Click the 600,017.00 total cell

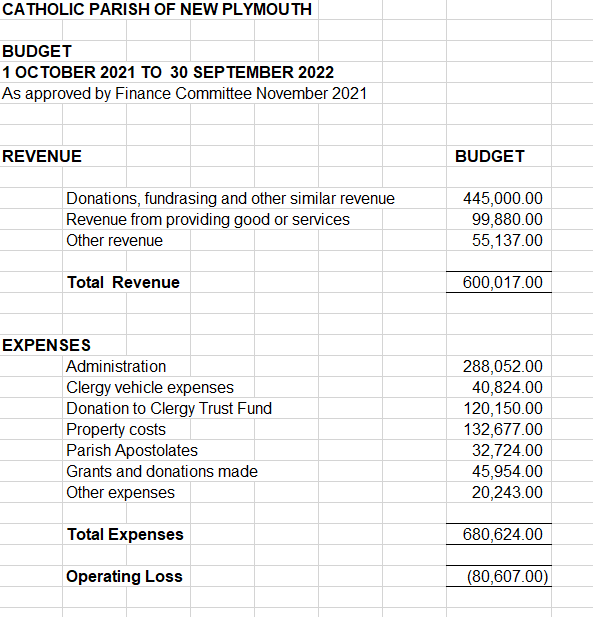pyautogui.click(x=503, y=283)
